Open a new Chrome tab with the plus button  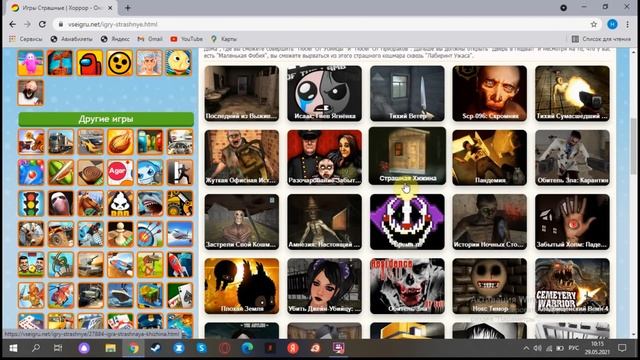pyautogui.click(x=128, y=8)
